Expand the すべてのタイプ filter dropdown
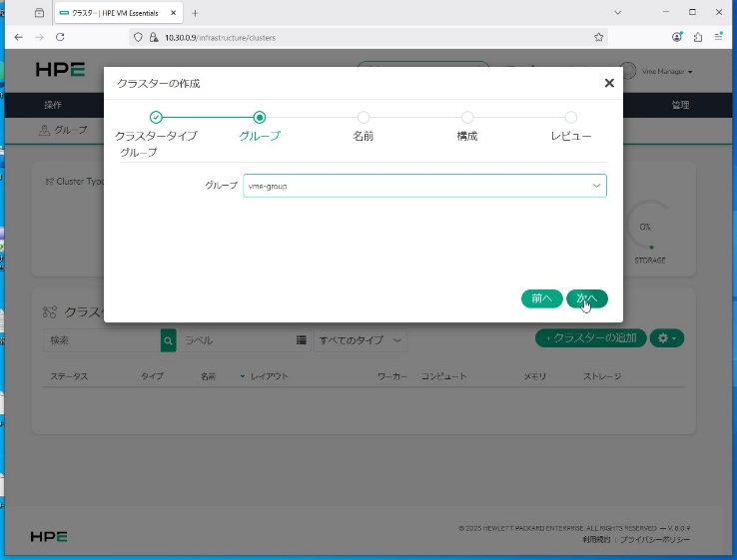 [x=362, y=340]
